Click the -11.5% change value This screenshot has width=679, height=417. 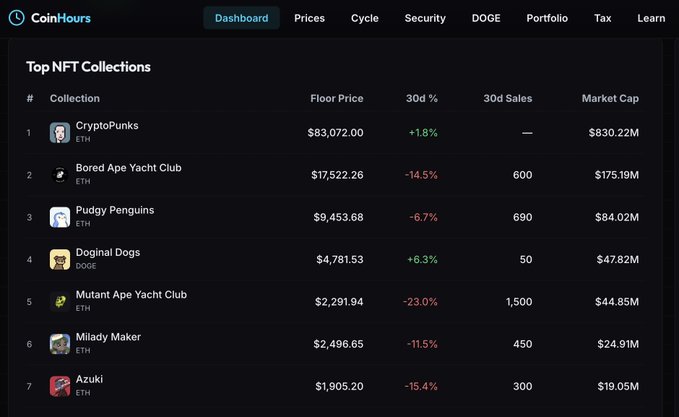[x=422, y=344]
